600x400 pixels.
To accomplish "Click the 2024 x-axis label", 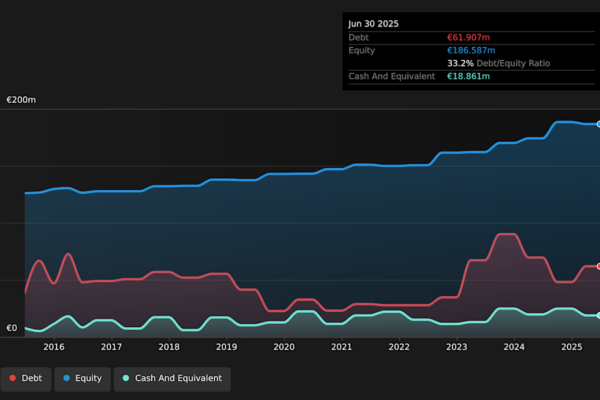I will [x=514, y=347].
